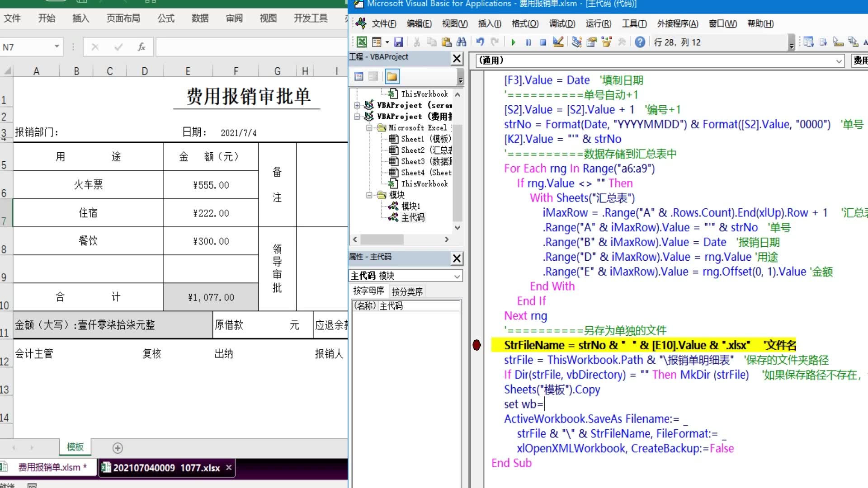
Task: Switch to 按分类序 properties tab
Action: coord(407,291)
